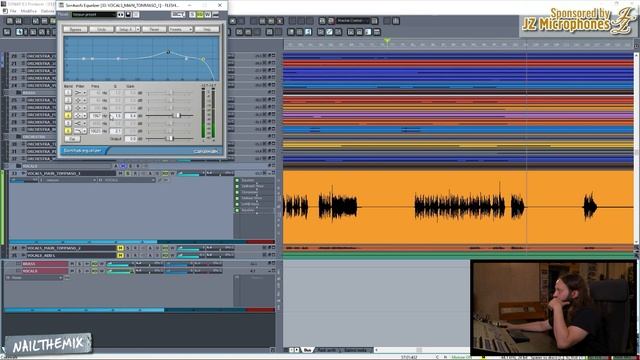Open the Modifica menu

tap(28, 11)
